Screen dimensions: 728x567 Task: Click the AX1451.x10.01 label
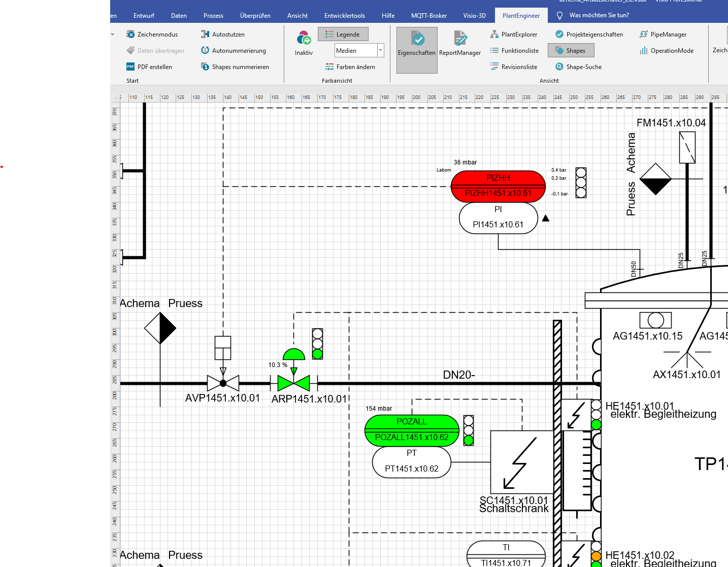(686, 375)
